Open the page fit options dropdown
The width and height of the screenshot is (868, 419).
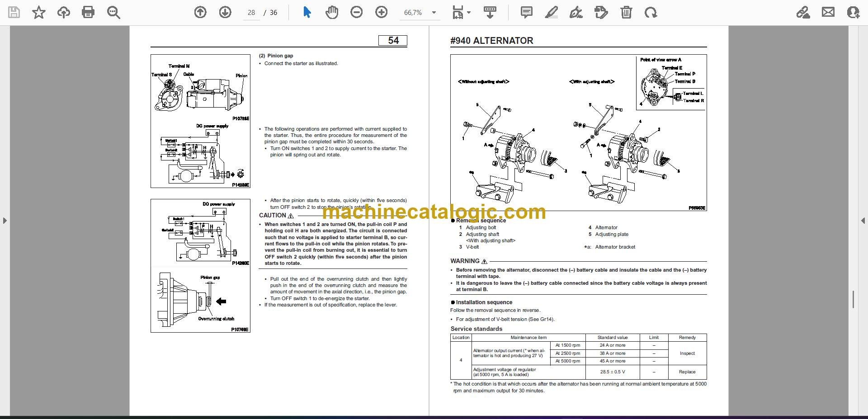461,12
